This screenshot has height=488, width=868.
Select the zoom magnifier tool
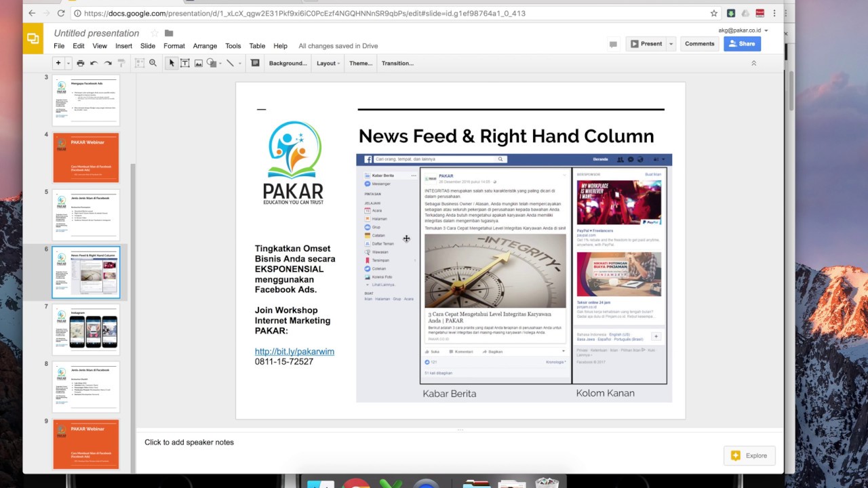pos(153,63)
